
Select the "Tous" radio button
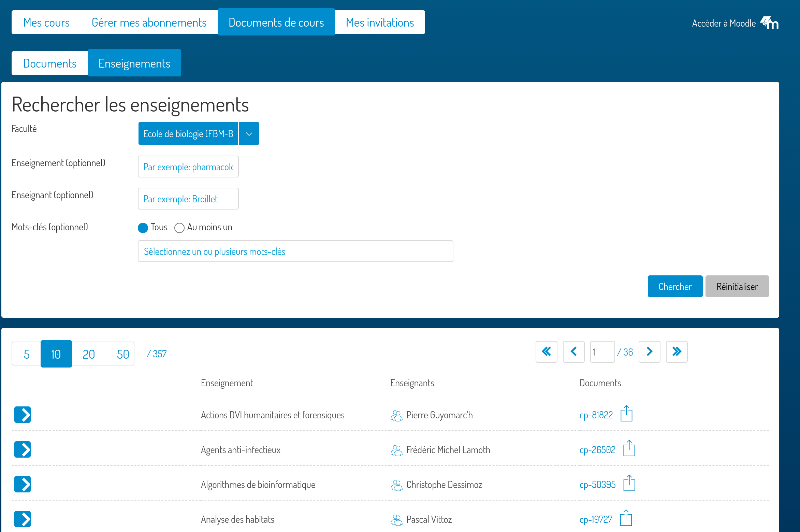point(143,228)
